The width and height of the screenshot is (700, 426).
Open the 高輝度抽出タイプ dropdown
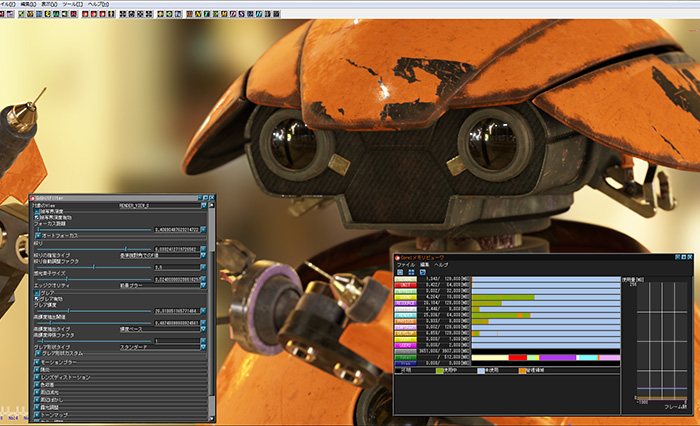[x=203, y=329]
